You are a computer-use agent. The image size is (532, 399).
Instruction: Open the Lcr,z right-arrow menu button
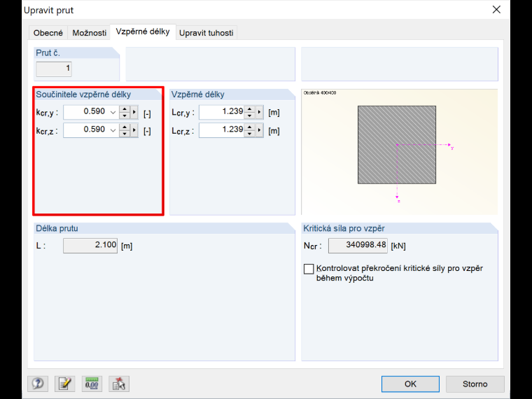click(260, 130)
